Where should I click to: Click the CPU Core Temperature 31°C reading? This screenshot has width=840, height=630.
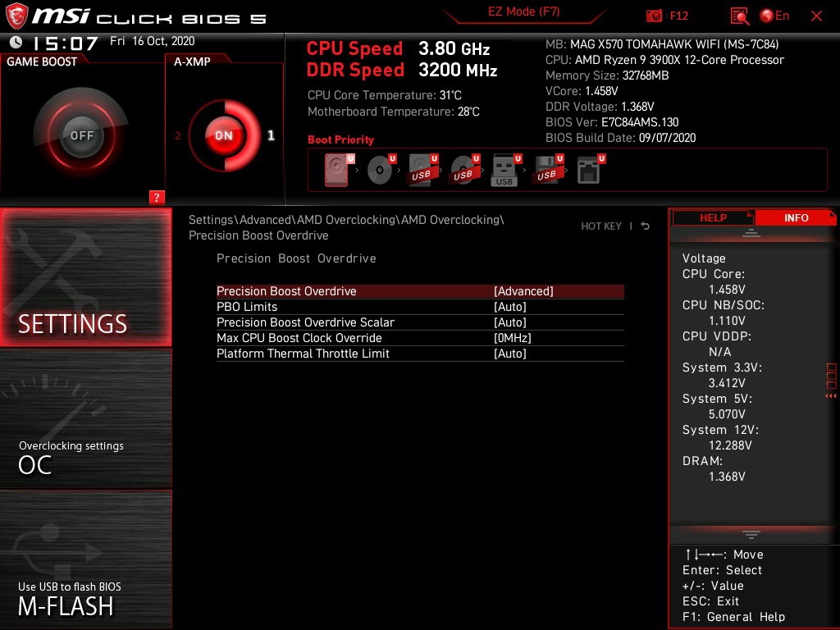pyautogui.click(x=385, y=95)
